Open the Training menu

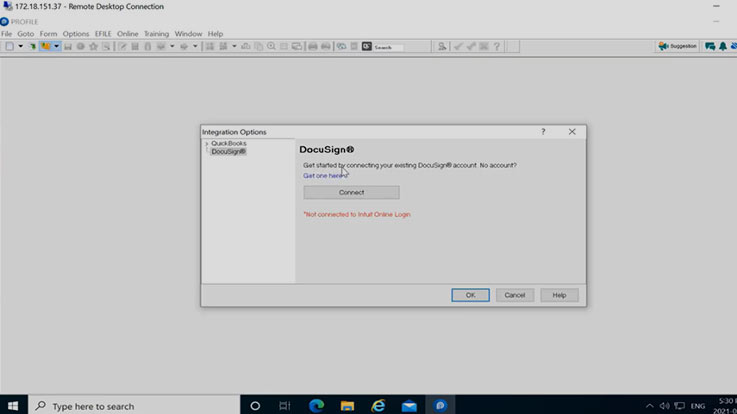coord(156,34)
